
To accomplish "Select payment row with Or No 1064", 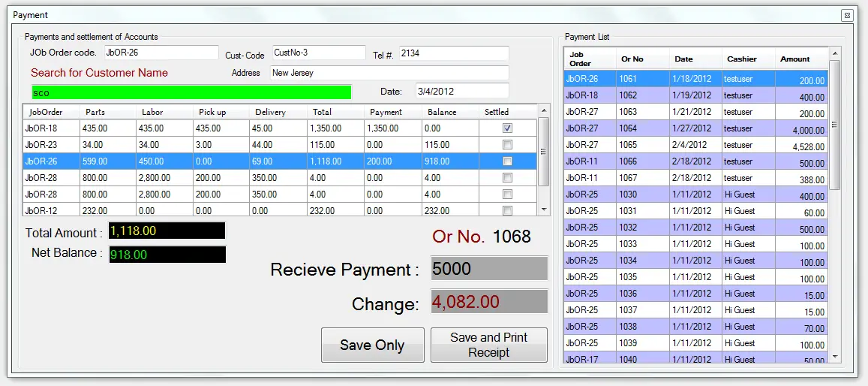I will point(696,128).
